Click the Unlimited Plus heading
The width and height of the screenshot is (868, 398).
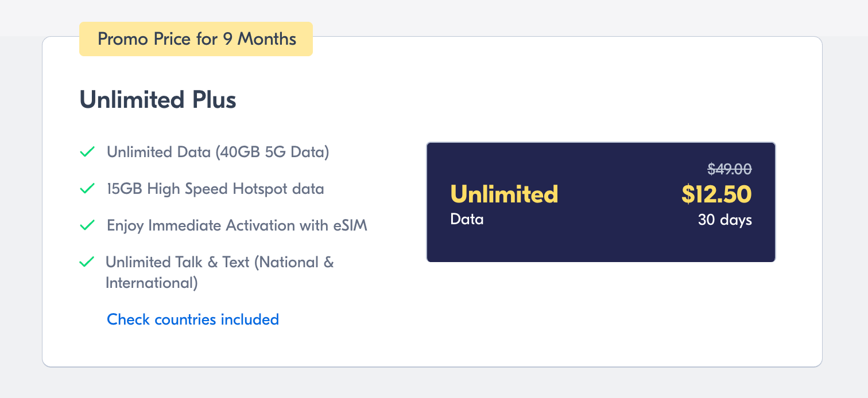[x=158, y=100]
